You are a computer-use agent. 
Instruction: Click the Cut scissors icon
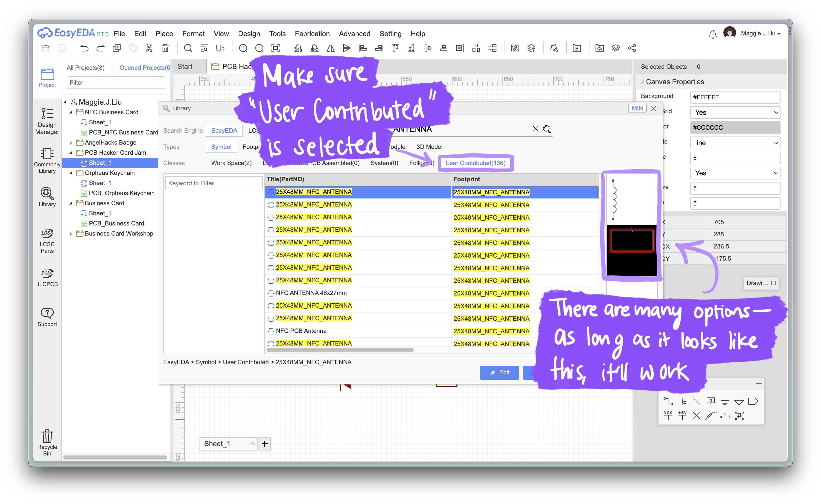[149, 48]
